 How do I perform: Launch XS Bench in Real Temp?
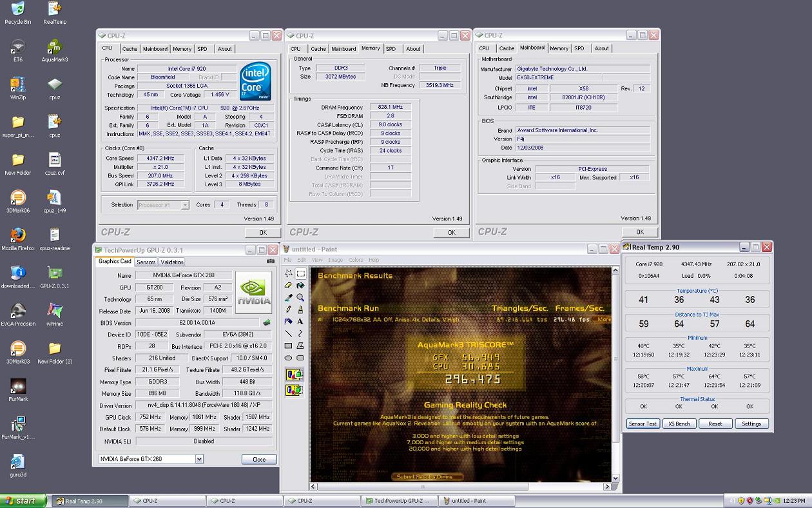click(x=679, y=424)
